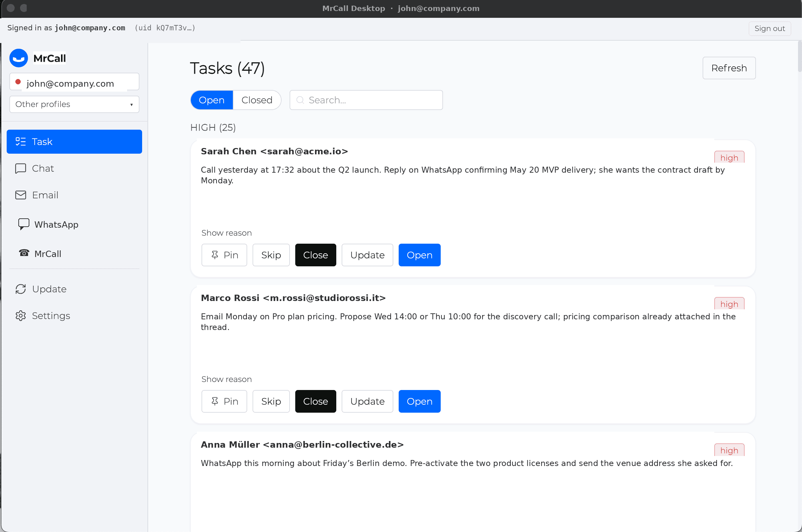Click the uid kQ7mT3v… text

point(165,28)
